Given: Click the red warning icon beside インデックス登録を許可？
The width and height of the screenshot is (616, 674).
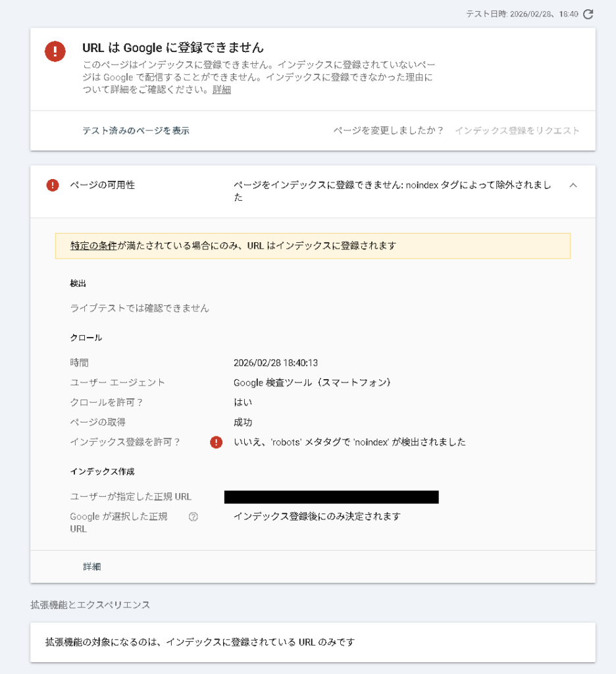Looking at the screenshot, I should pos(216,442).
